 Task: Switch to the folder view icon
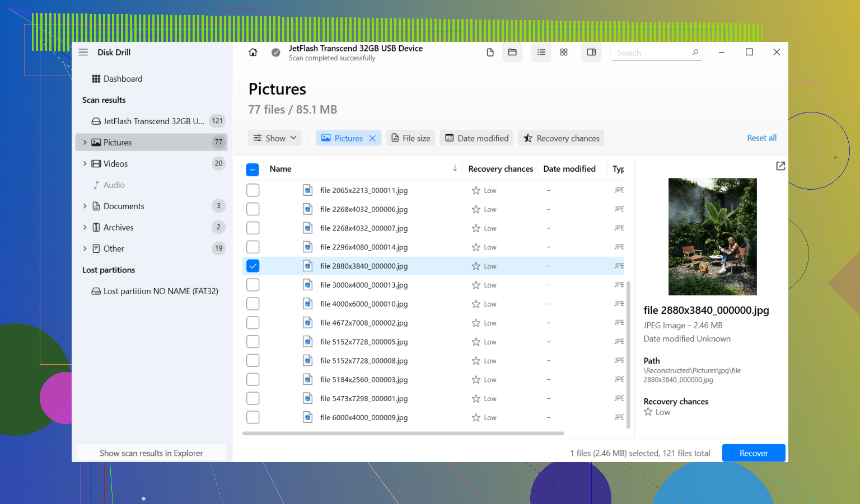coord(512,52)
